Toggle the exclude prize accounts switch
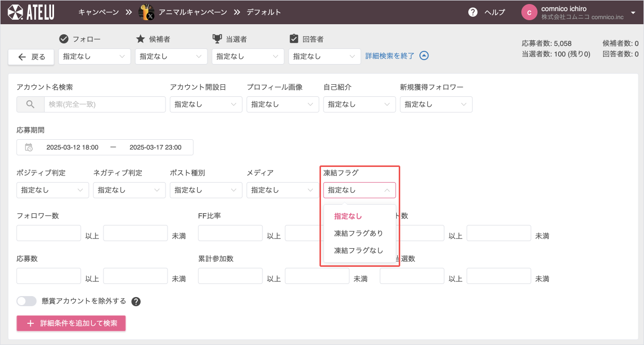 click(27, 301)
